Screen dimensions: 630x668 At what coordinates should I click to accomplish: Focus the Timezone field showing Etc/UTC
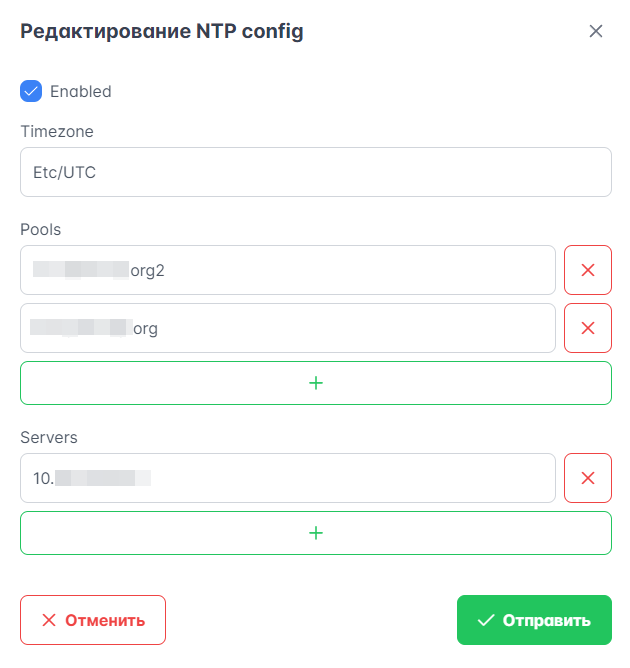click(315, 172)
